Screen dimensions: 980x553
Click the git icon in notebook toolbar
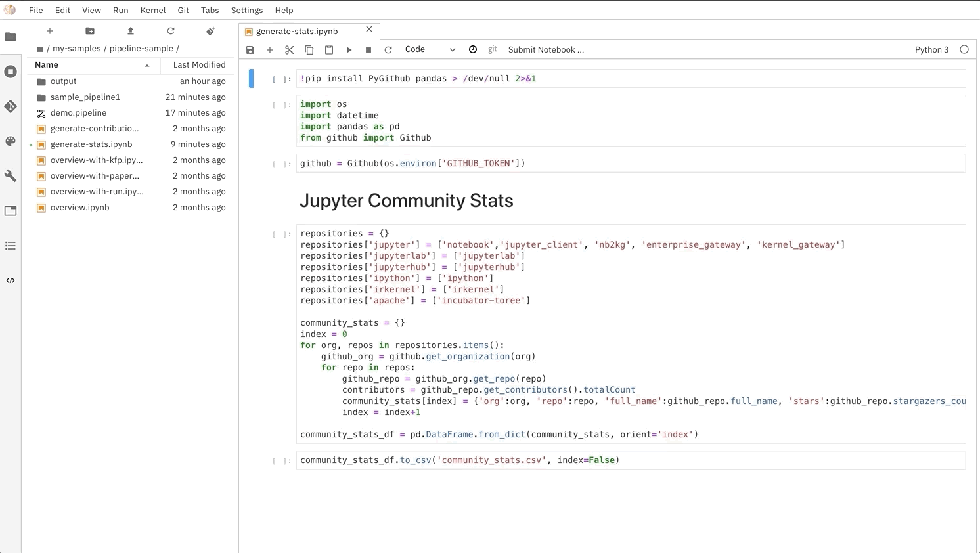pos(493,49)
